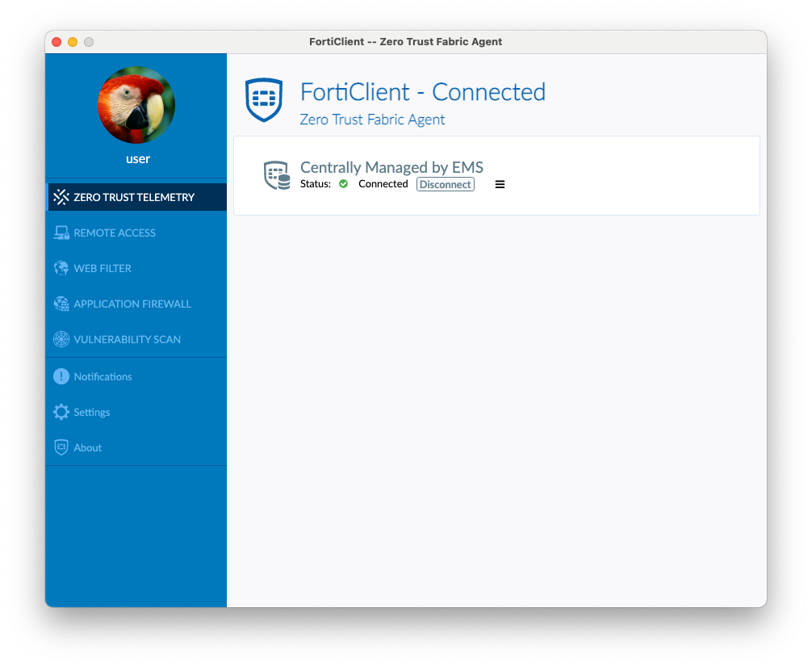This screenshot has width=812, height=667.
Task: Click the user profile picture
Action: point(136,105)
